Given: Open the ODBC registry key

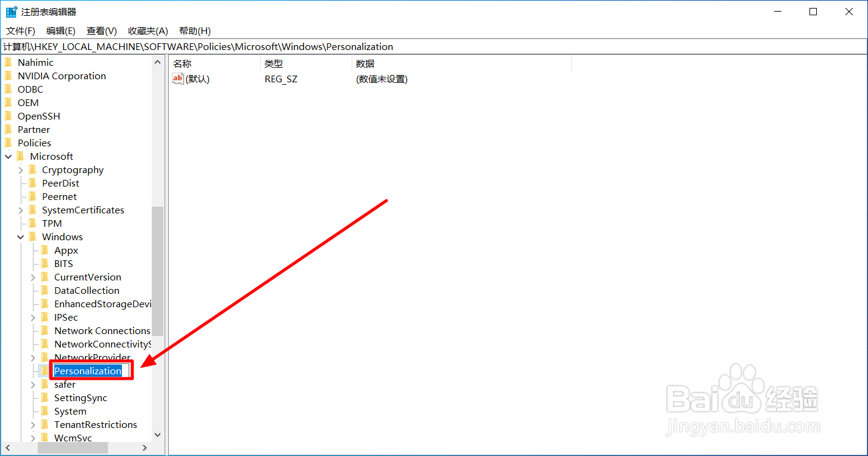Looking at the screenshot, I should click(x=29, y=88).
